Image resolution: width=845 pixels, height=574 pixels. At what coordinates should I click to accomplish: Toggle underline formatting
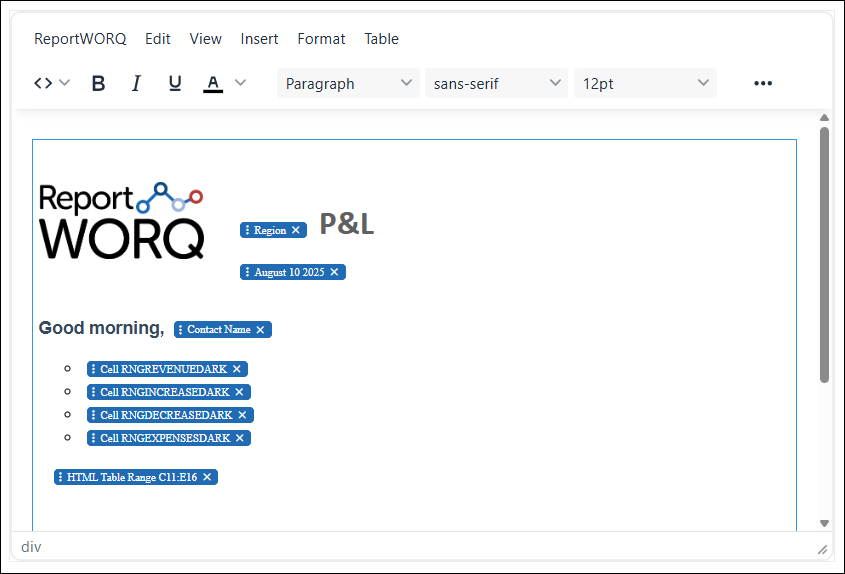[175, 83]
